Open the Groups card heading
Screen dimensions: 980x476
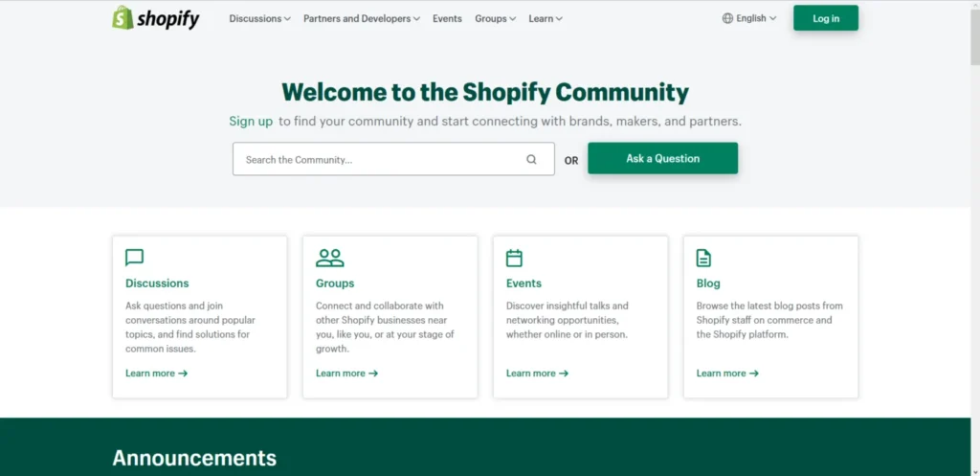point(335,283)
